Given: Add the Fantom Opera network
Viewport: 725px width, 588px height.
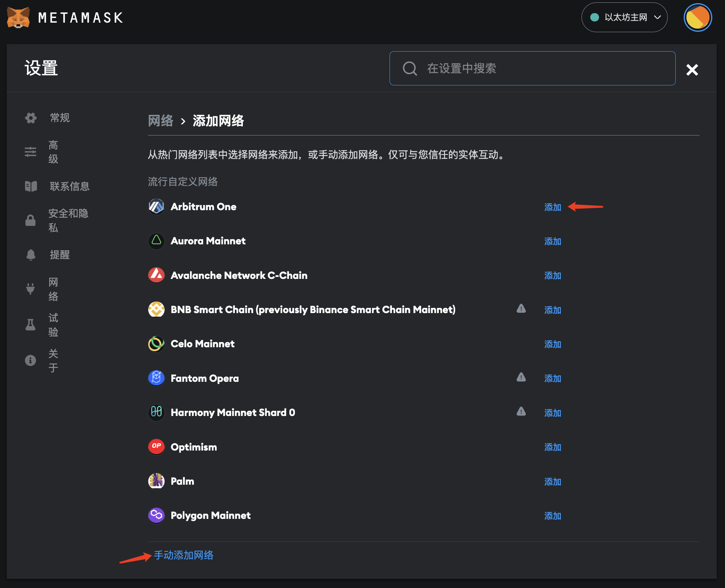Looking at the screenshot, I should point(552,378).
